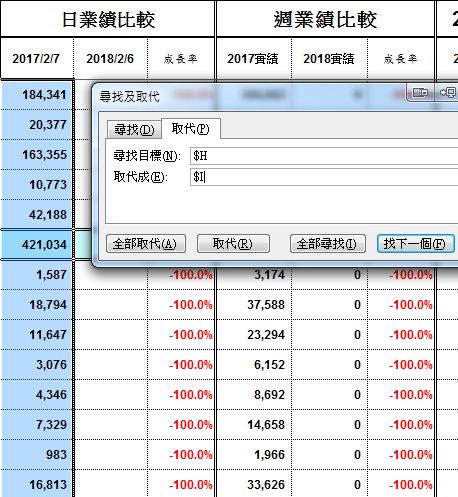Viewport: 458px width, 497px height.
Task: Select the cell showing 7,329
Action: (x=37, y=425)
